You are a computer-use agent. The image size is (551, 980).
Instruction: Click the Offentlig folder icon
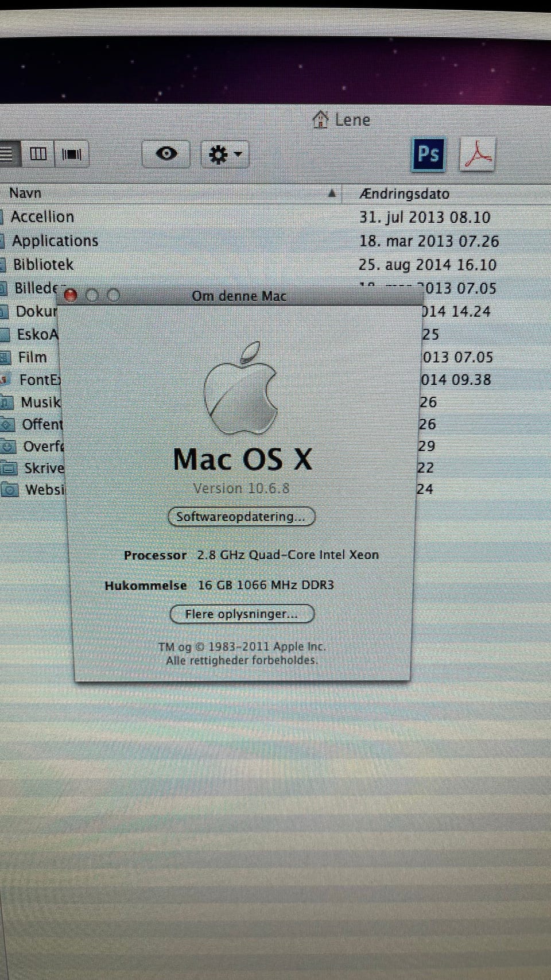pos(7,425)
